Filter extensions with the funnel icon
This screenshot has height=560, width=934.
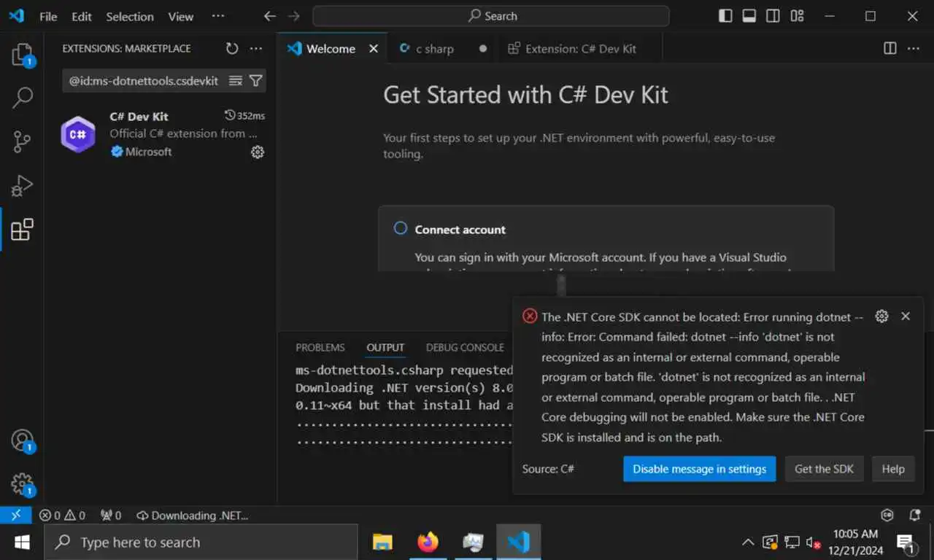pyautogui.click(x=255, y=81)
